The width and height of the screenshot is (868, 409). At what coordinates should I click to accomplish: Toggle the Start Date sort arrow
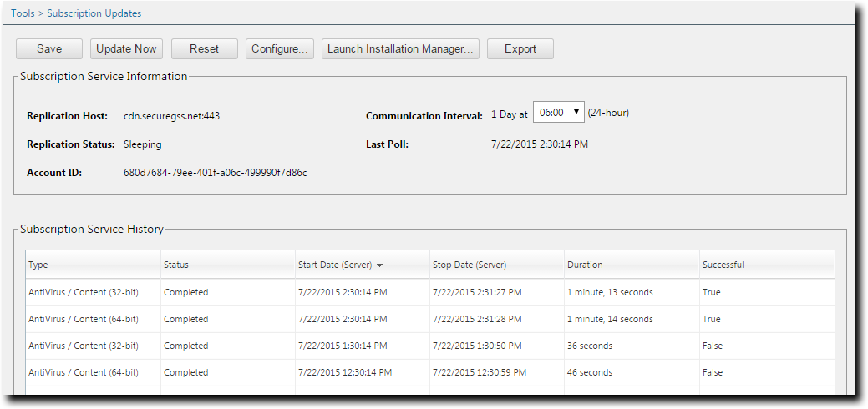pyautogui.click(x=379, y=265)
